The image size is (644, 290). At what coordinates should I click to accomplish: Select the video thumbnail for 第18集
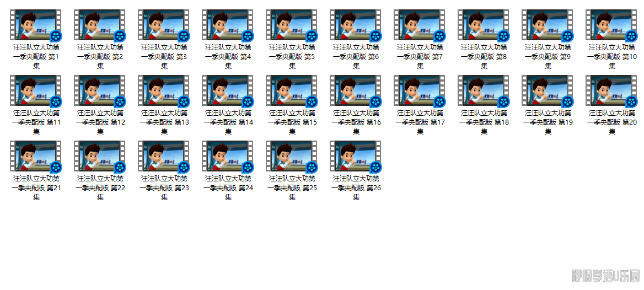(x=484, y=90)
